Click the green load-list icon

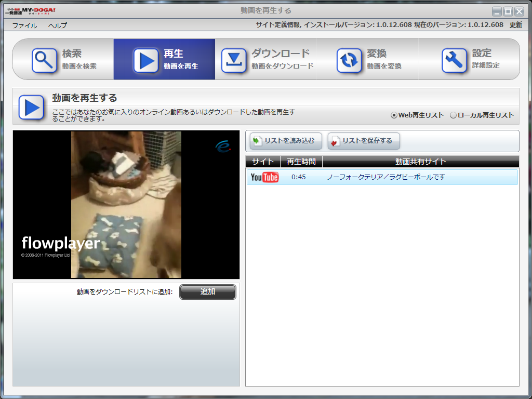click(258, 141)
